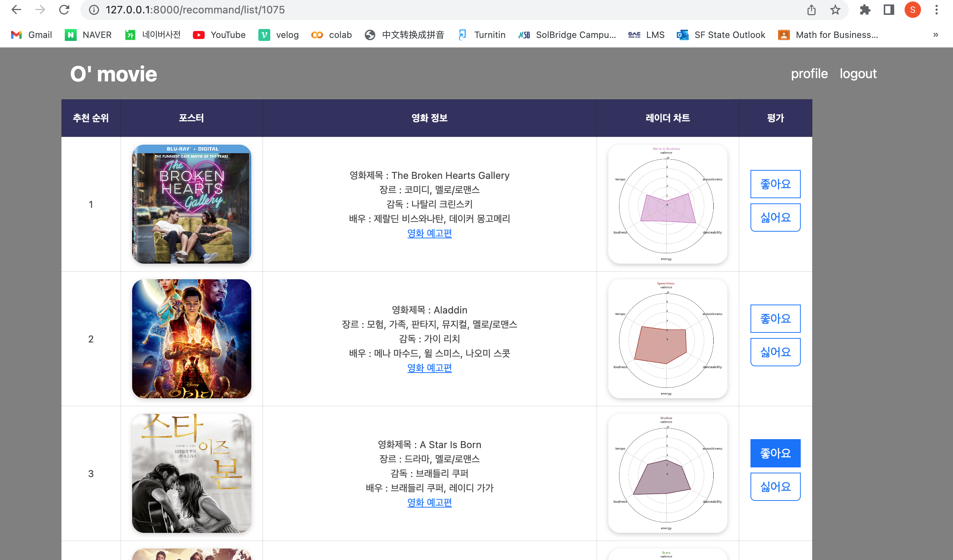
Task: Like The Broken Hearts Gallery with 좋아요
Action: 775,184
